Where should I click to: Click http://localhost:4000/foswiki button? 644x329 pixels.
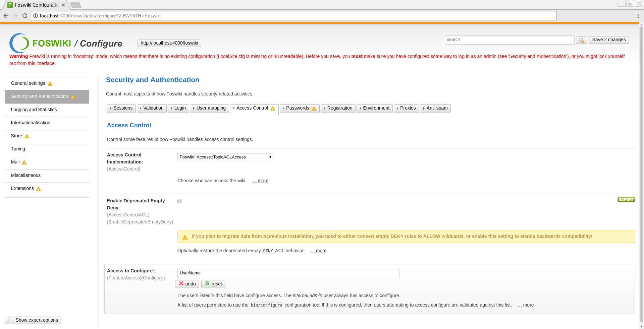coord(169,43)
